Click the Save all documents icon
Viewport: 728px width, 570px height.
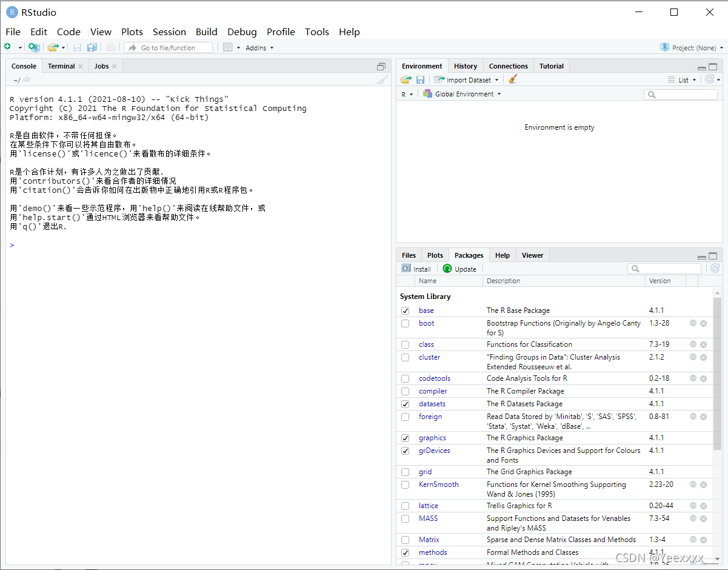click(x=92, y=47)
